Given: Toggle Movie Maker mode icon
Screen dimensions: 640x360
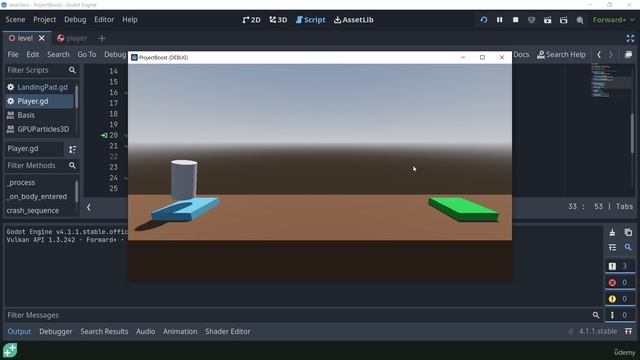Looking at the screenshot, I should point(580,20).
